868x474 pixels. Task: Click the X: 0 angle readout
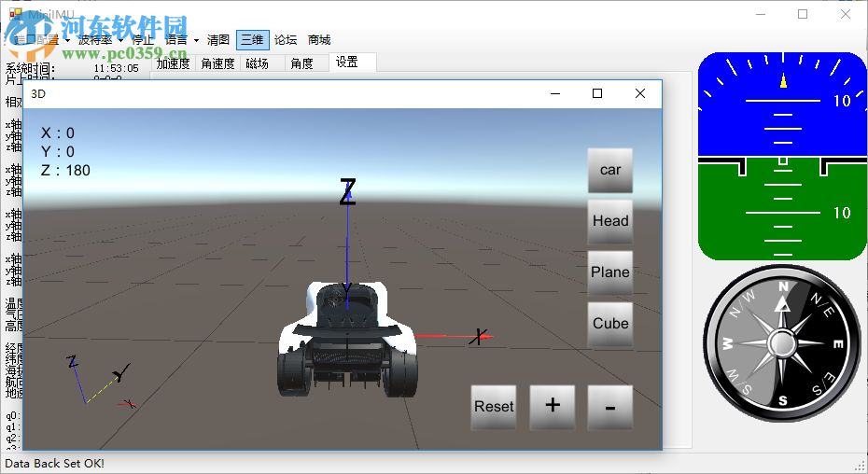point(58,132)
